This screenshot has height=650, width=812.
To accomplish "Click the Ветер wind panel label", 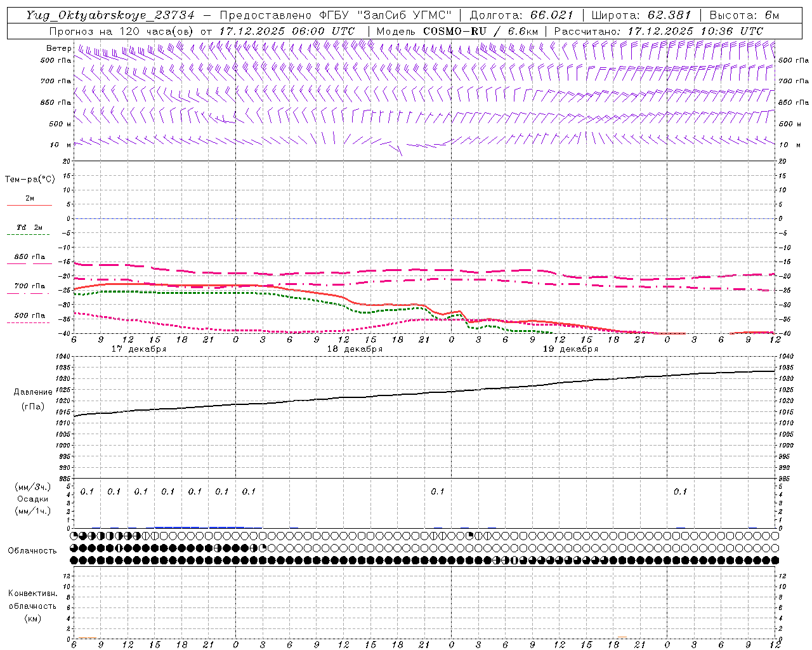I will click(59, 48).
